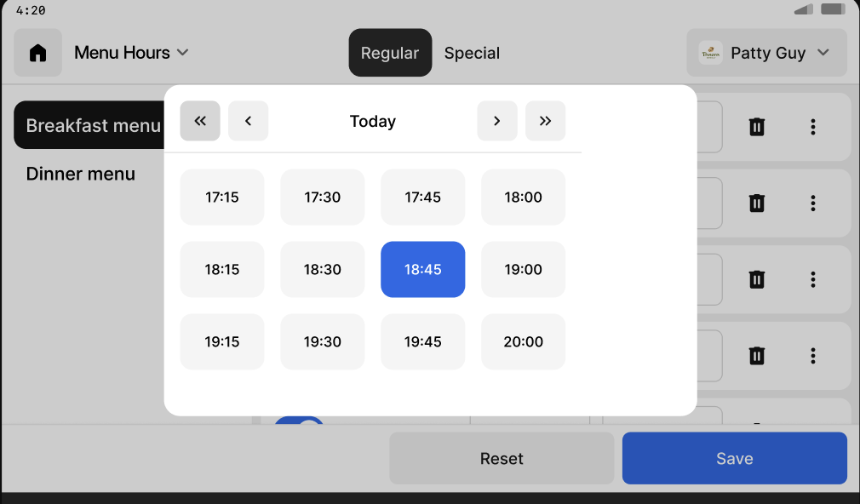Expand the Menu Hours dropdown
860x504 pixels.
tap(131, 53)
